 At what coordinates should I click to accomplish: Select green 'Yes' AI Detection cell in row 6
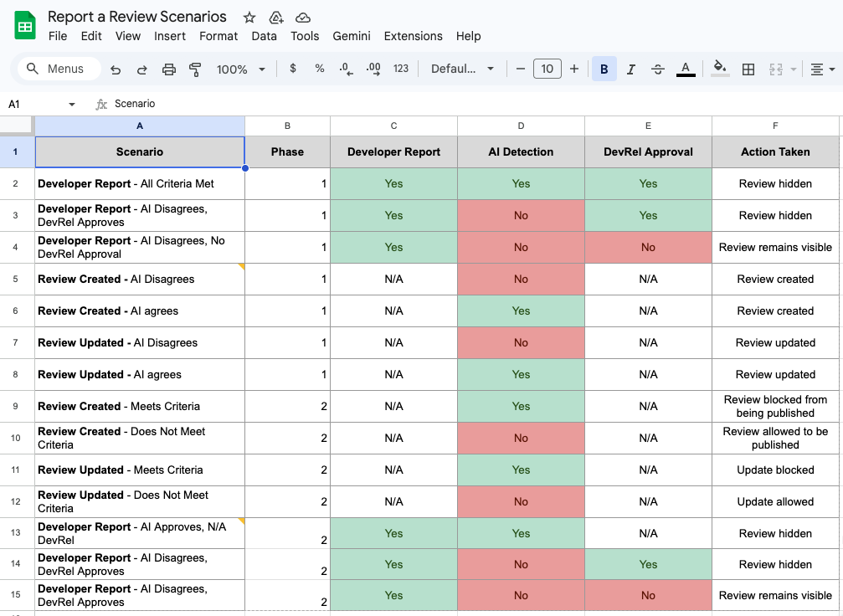521,311
